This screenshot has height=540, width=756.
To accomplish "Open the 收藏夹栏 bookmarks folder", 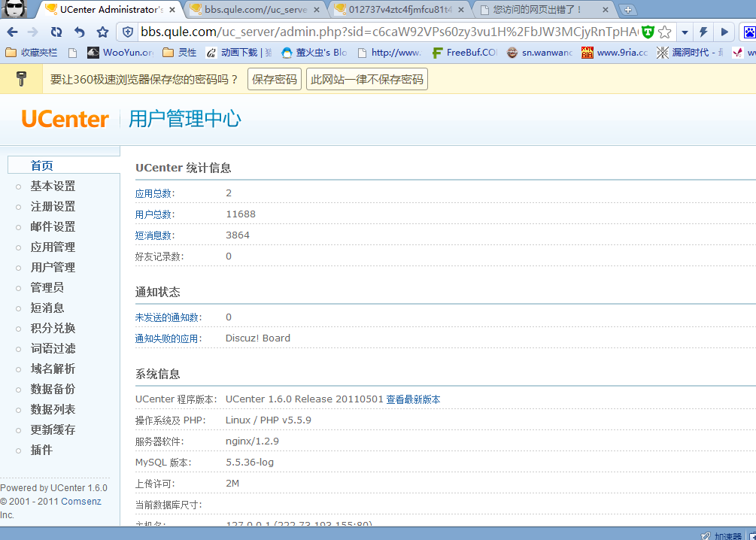I will (x=31, y=53).
